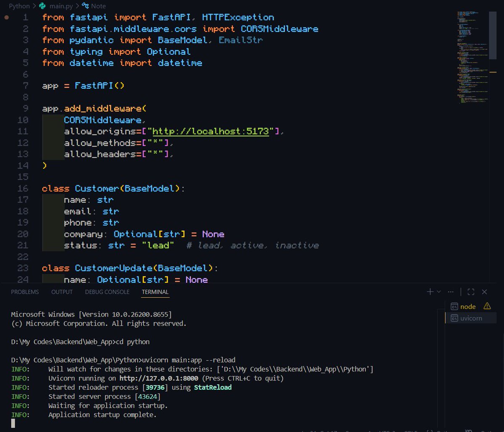This screenshot has width=504, height=432.
Task: Click 'from datetime import datetime' line
Action: click(x=122, y=63)
